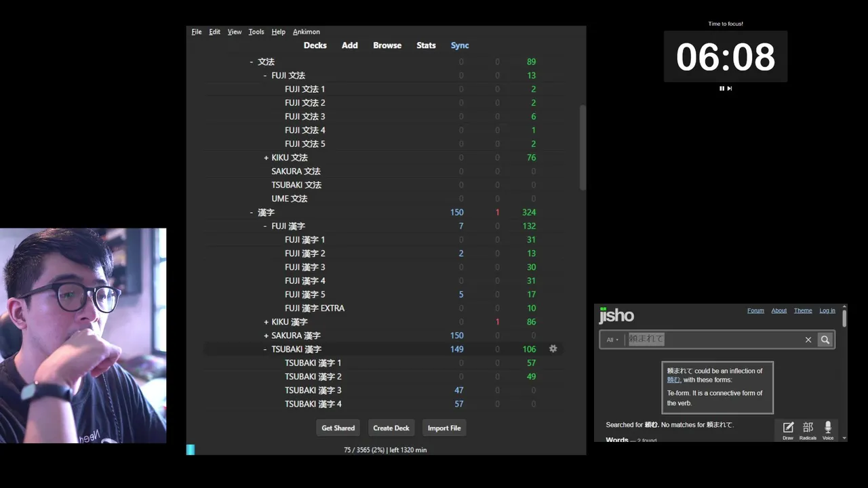Screen dimensions: 868x488
Task: Open the FUJI 漢字 2 deck
Action: (305, 253)
